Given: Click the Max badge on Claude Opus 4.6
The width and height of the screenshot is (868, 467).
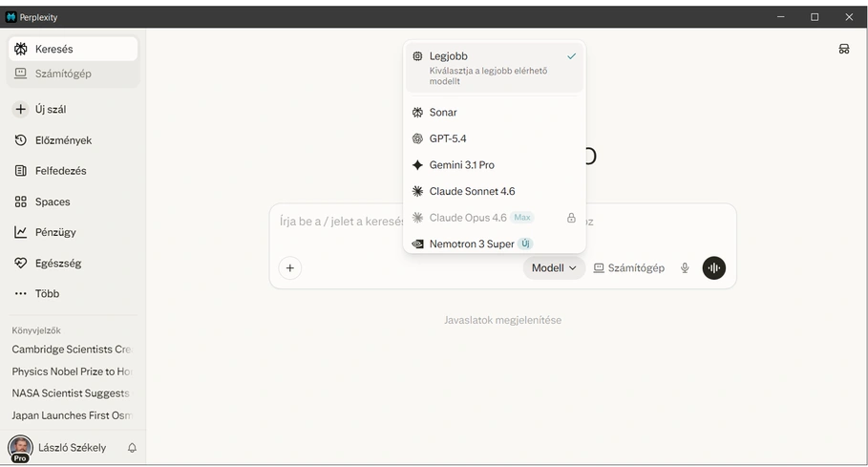Looking at the screenshot, I should tap(522, 218).
